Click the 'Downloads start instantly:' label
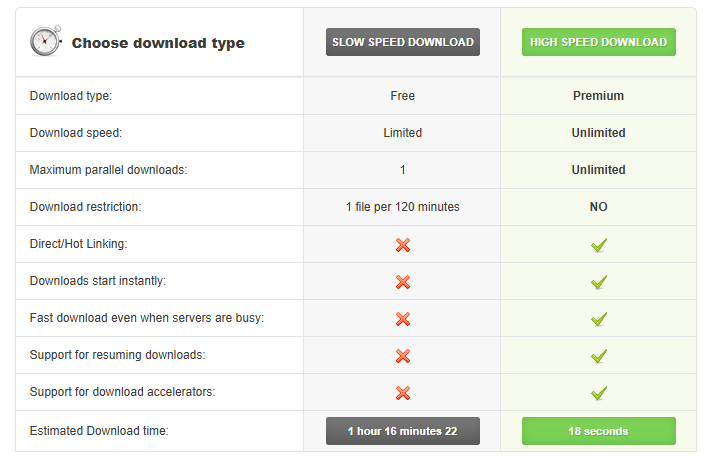 coord(98,281)
